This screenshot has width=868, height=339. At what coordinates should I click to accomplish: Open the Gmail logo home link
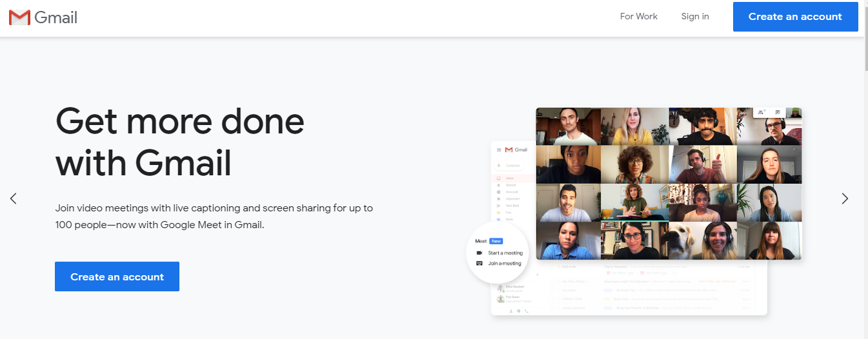coord(43,17)
